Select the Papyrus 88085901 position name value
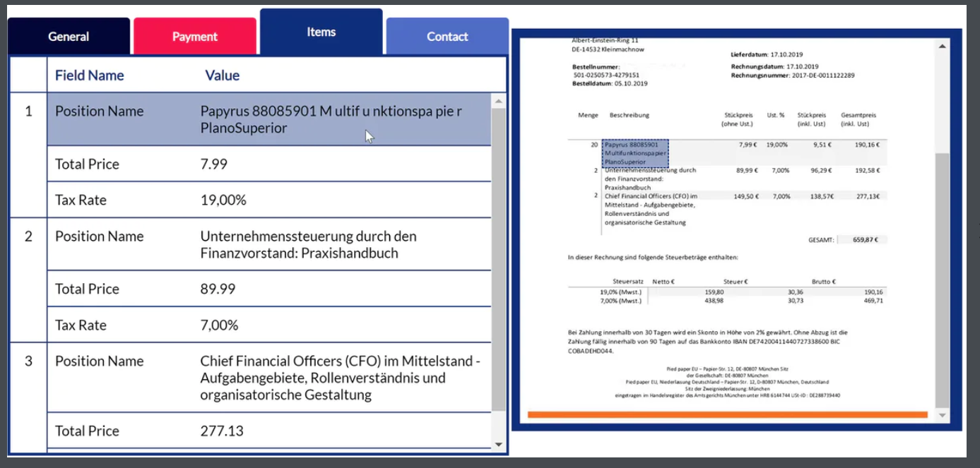The width and height of the screenshot is (980, 468). click(331, 120)
